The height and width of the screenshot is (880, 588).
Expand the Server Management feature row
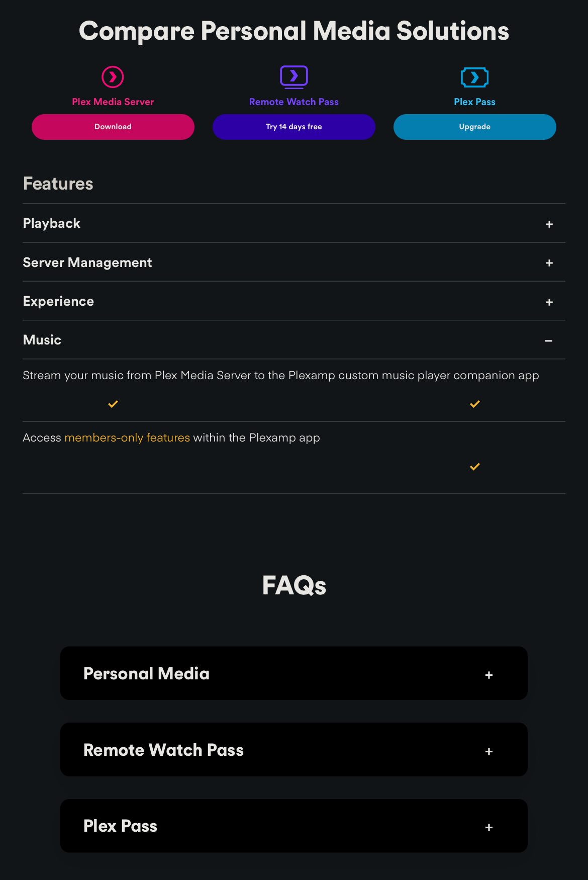click(294, 262)
